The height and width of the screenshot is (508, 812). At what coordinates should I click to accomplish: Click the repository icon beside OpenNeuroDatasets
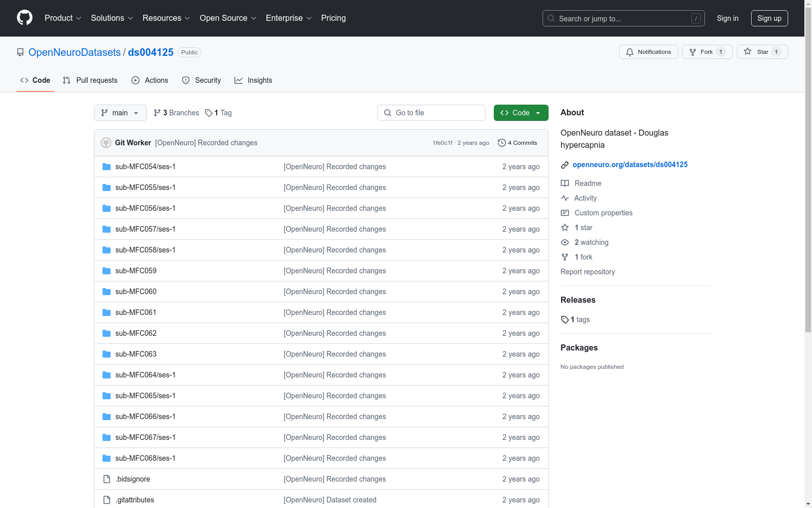tap(20, 52)
